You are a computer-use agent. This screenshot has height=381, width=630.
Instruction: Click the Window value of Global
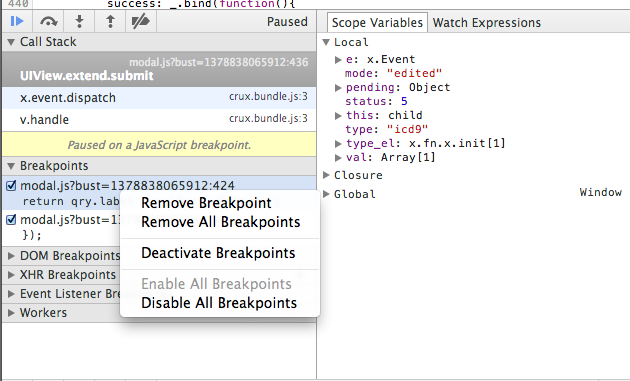(601, 193)
